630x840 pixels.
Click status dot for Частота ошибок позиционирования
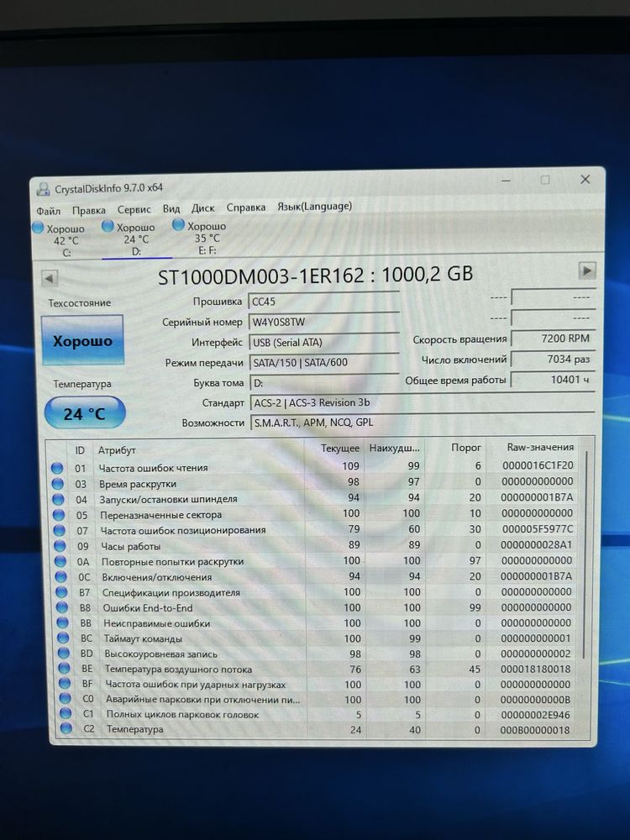[59, 530]
